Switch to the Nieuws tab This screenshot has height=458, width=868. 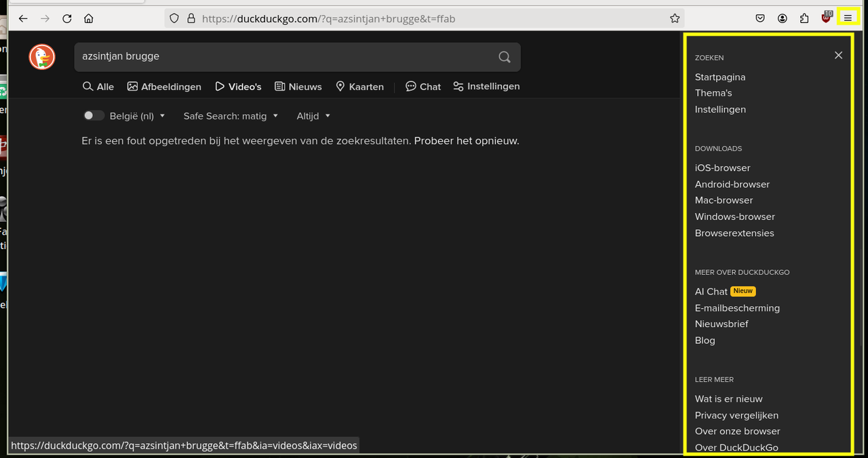(x=298, y=87)
